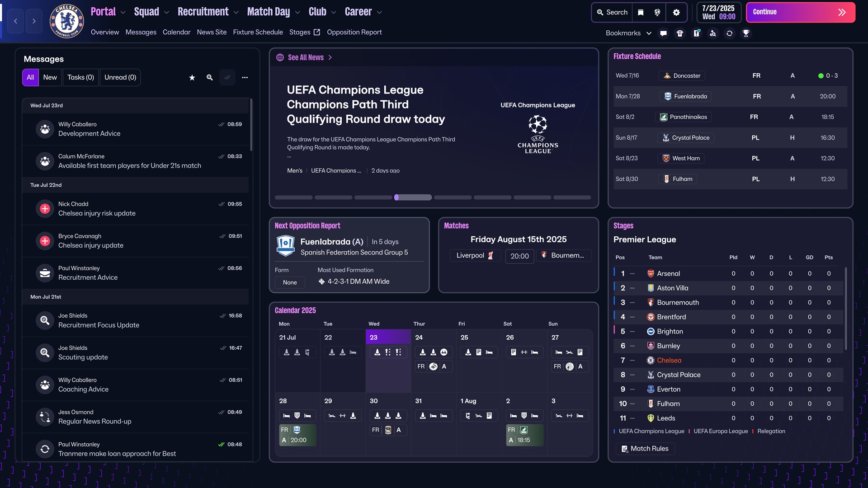Screen dimensions: 868x488
Task: Mark all messages read with double-check icon
Action: point(227,77)
